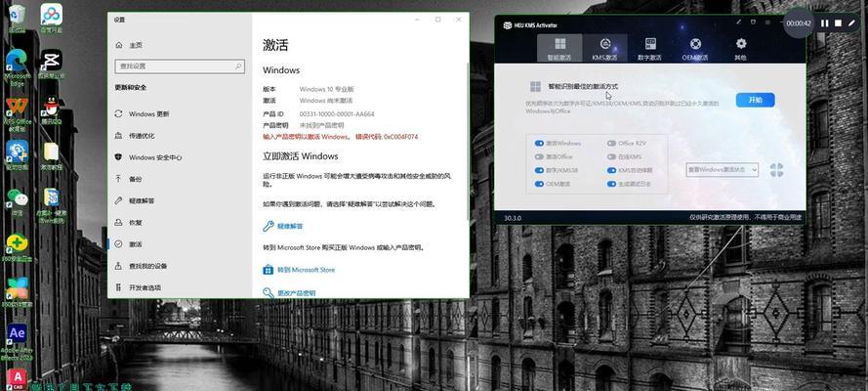Screen dimensions: 868x391
Task: Click the CapCut (剪映) desktop icon
Action: (51, 64)
